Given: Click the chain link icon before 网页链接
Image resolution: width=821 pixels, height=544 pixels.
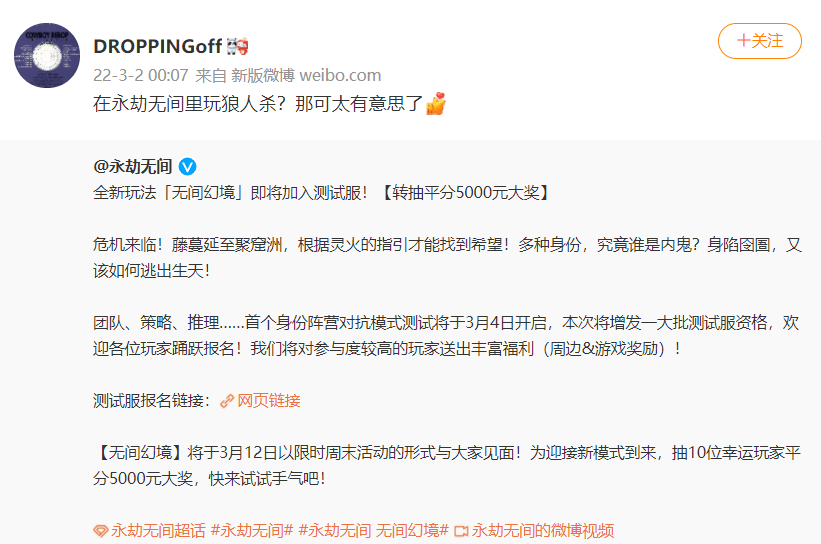Looking at the screenshot, I should (227, 401).
